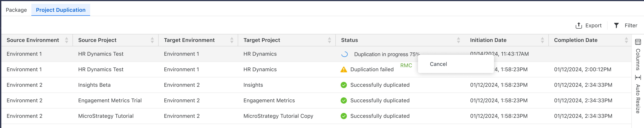The height and width of the screenshot is (128, 644).
Task: Click the Duplication failed warning icon
Action: (x=344, y=69)
